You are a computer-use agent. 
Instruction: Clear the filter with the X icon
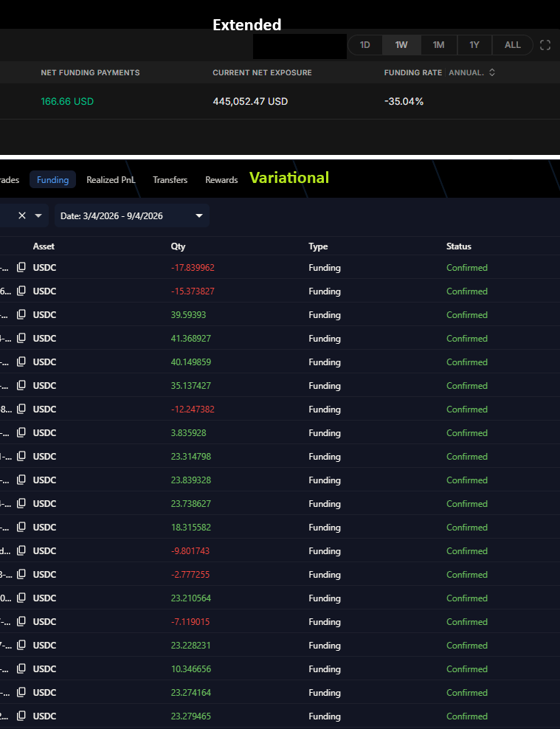point(22,215)
